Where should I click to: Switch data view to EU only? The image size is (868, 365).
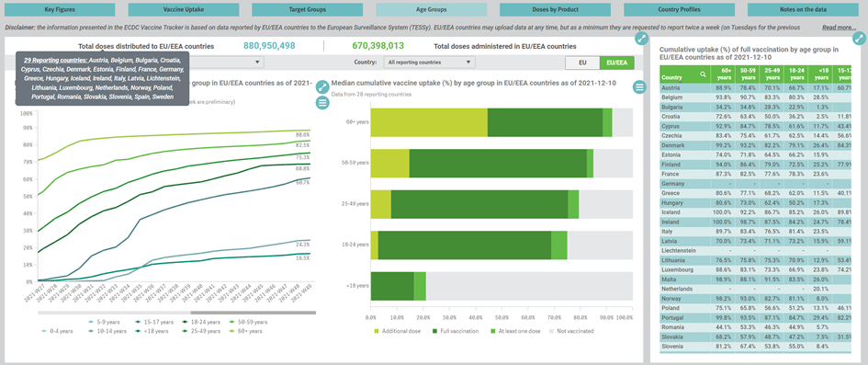[582, 63]
